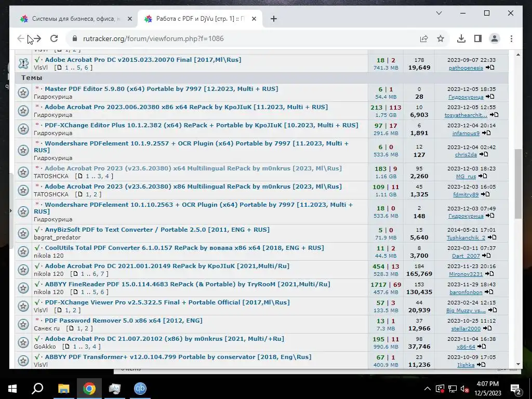532x399 pixels.
Task: Go to last post arrow next to fdmitry89
Action: tap(485, 194)
